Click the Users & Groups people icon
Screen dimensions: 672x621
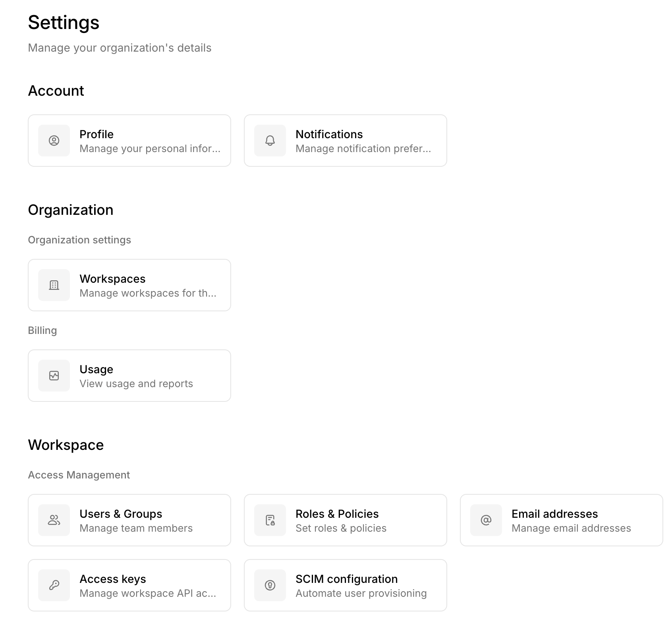[54, 520]
